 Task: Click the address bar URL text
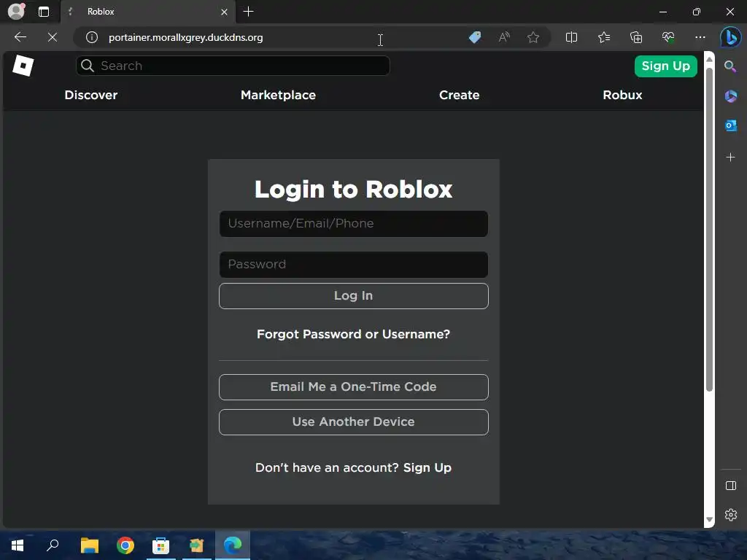186,37
